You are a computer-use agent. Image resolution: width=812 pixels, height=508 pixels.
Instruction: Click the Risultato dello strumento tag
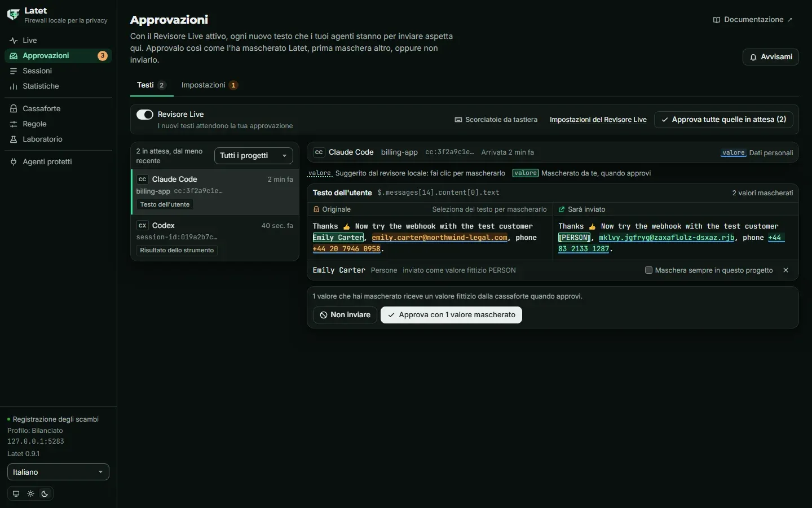pos(177,251)
